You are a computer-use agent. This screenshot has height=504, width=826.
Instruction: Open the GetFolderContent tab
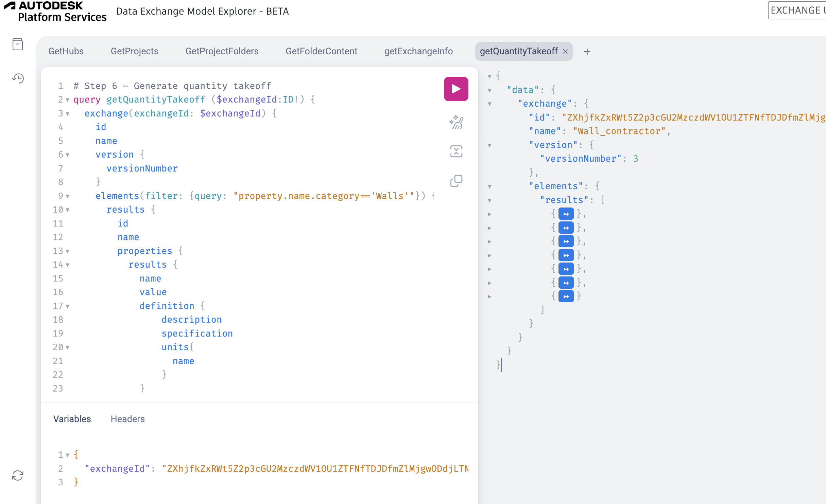321,51
